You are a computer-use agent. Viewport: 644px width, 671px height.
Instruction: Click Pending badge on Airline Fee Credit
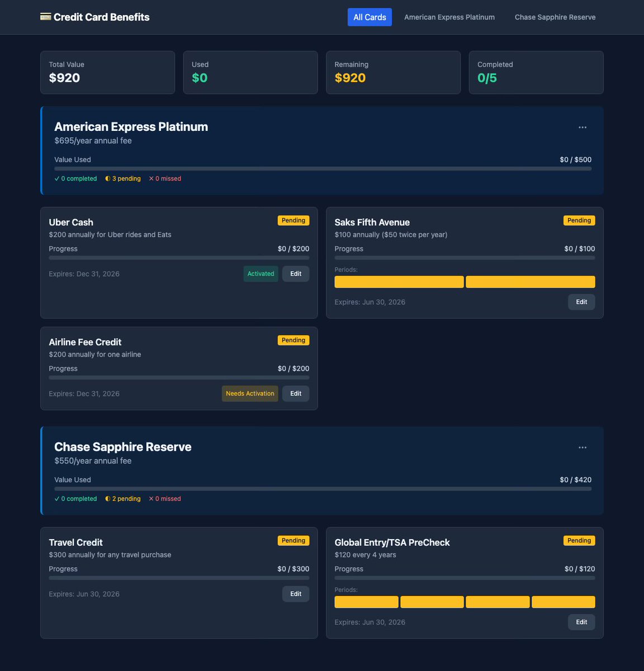tap(293, 340)
